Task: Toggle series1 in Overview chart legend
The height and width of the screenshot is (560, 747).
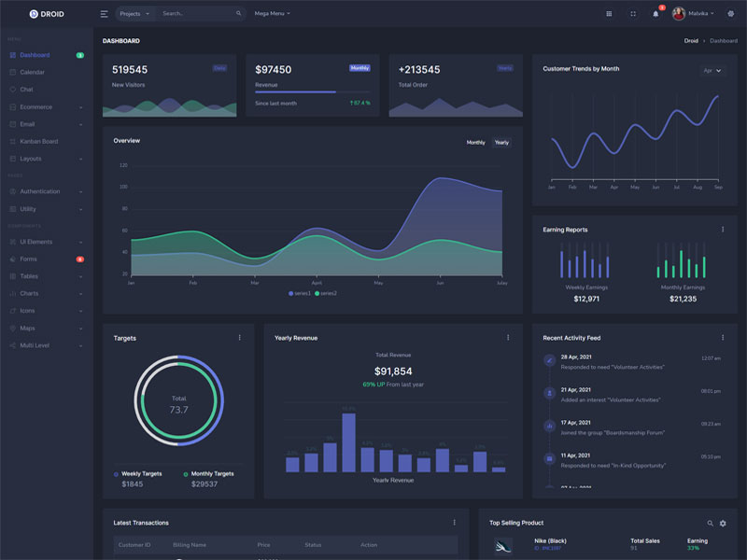Action: [300, 293]
